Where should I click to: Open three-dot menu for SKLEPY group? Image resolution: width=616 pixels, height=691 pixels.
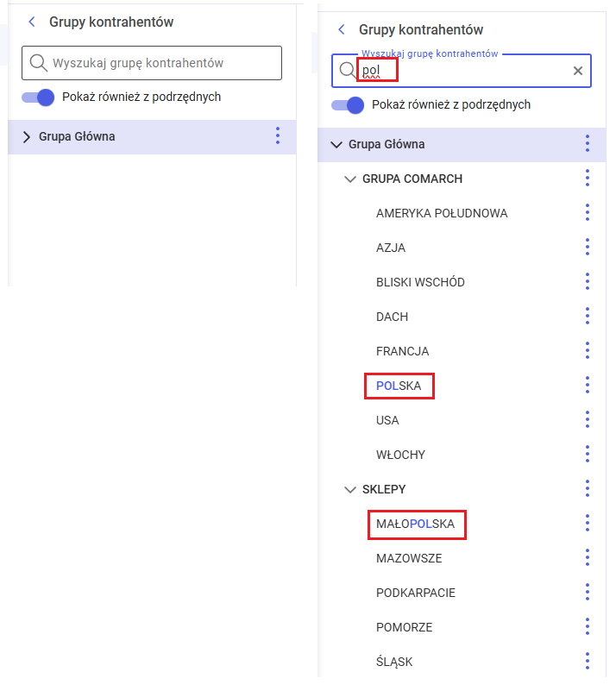[588, 488]
